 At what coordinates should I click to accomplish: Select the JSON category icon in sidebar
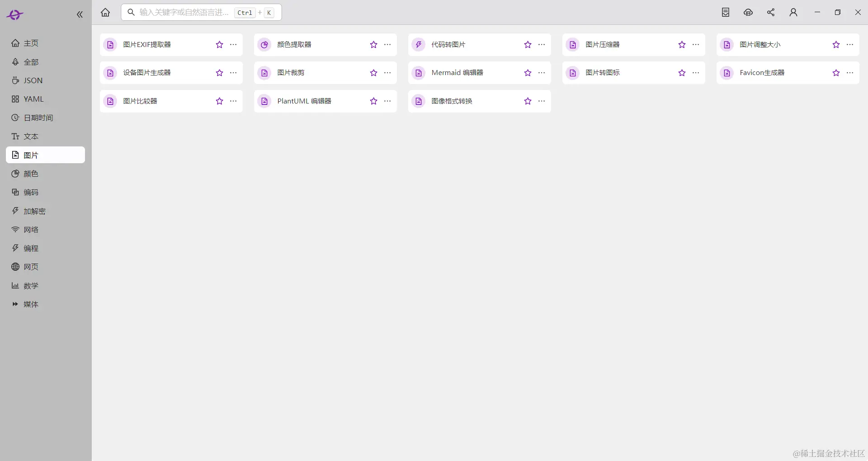click(16, 80)
